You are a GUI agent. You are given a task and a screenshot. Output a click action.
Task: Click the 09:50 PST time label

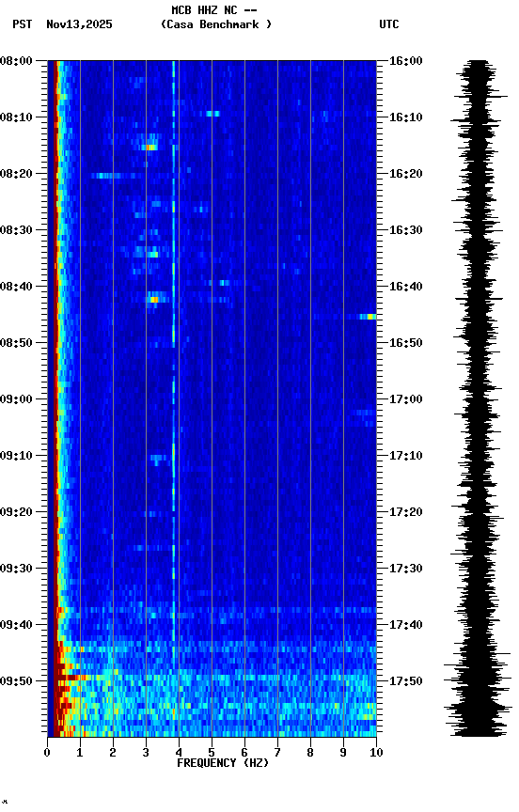pos(16,681)
